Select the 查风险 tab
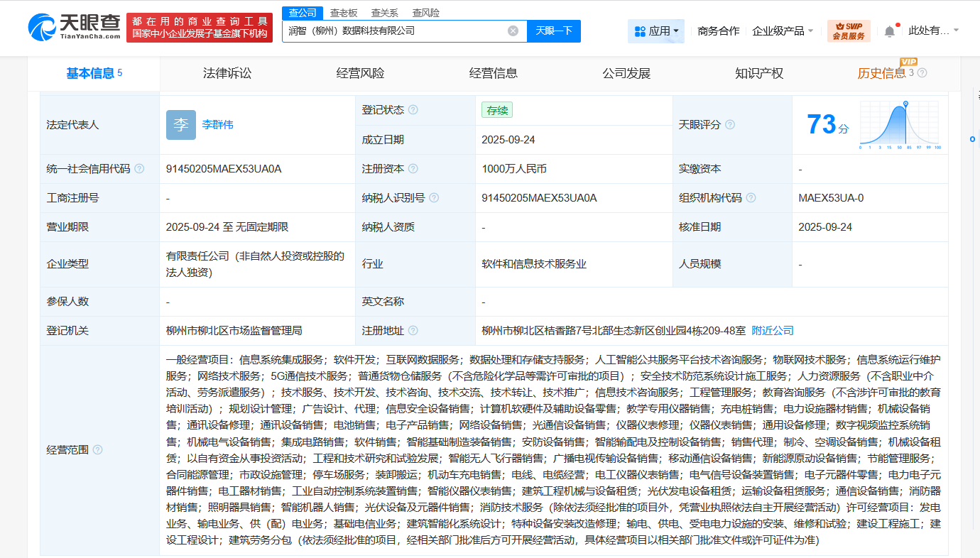 (426, 12)
